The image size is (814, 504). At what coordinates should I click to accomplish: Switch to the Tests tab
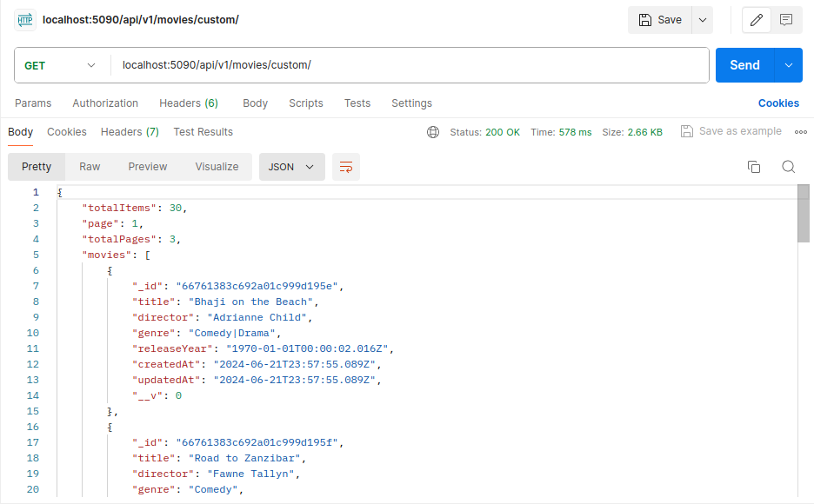[x=357, y=103]
